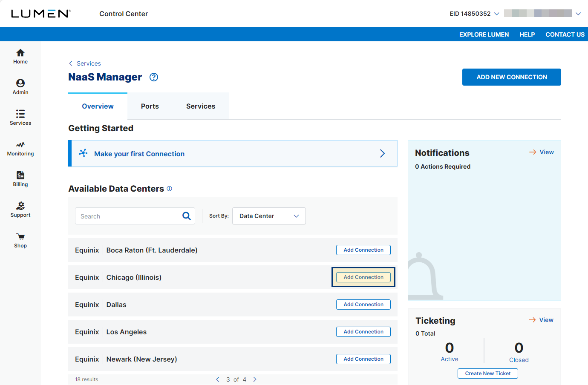Click the 18 results text
The image size is (588, 385).
[86, 379]
